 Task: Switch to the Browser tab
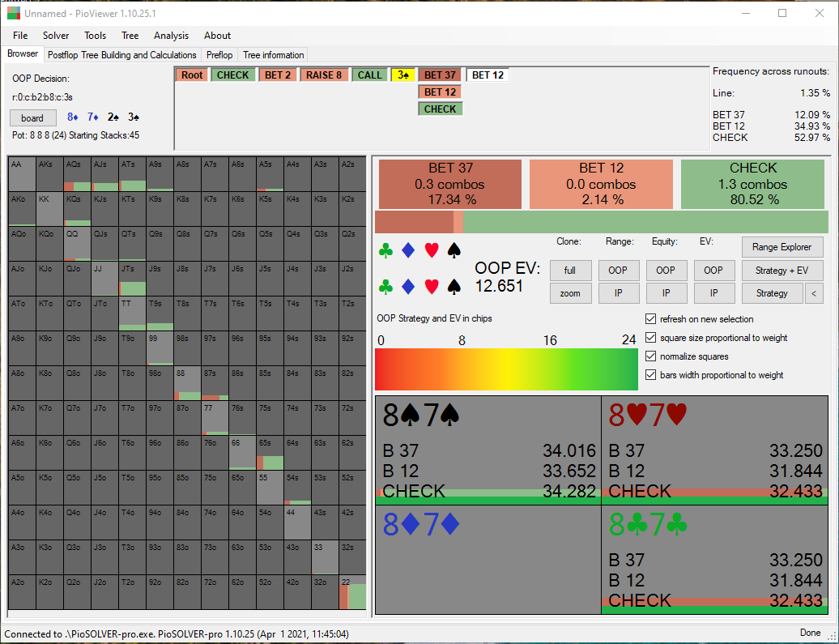point(23,54)
